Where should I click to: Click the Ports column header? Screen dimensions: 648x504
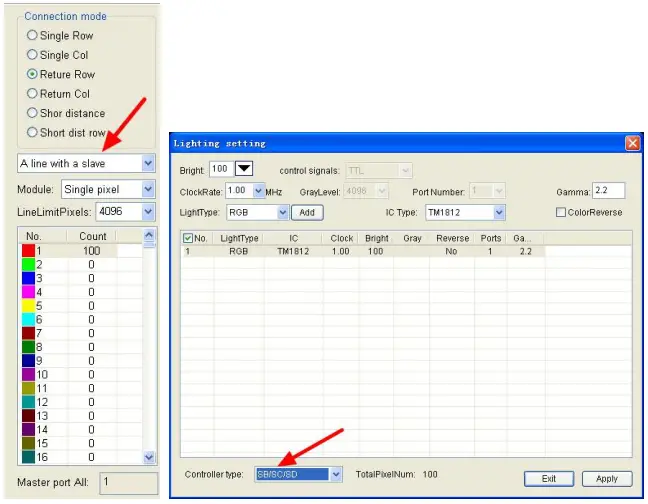click(491, 238)
